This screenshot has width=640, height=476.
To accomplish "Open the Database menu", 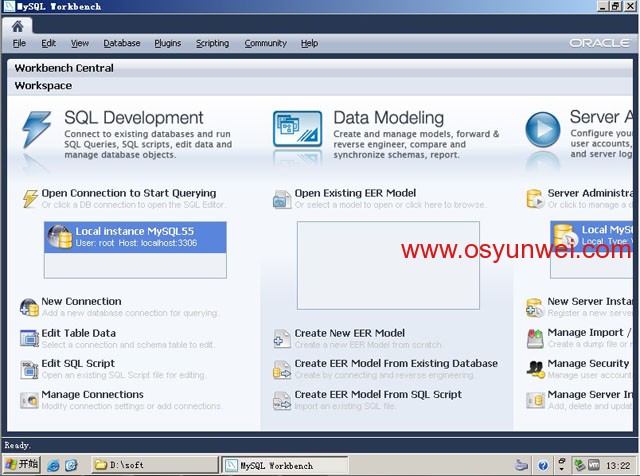I will pos(122,43).
